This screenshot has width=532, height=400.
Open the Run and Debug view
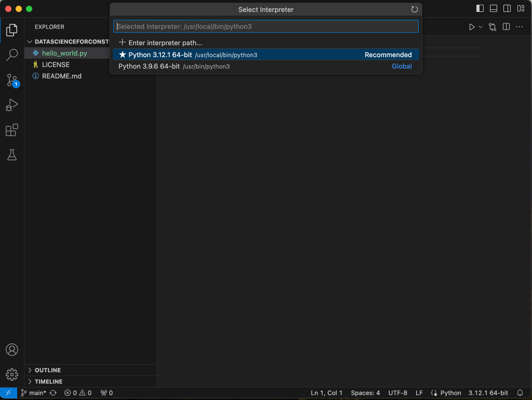pos(12,105)
